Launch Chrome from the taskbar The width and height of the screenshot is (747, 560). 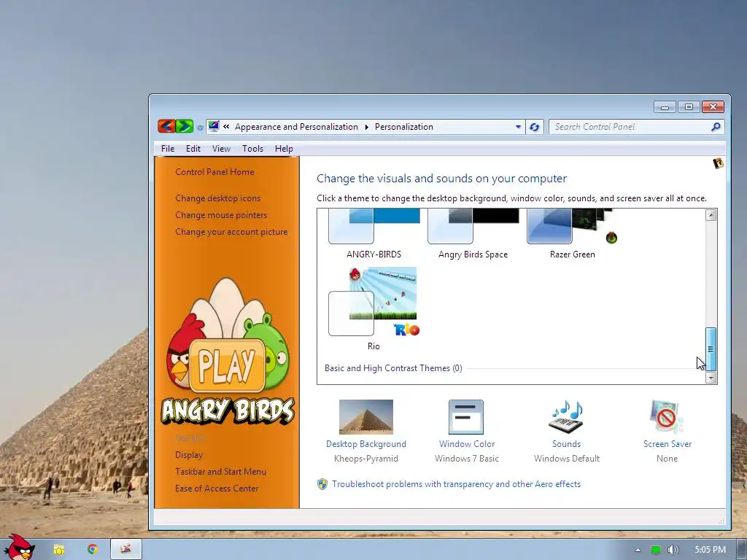[92, 550]
